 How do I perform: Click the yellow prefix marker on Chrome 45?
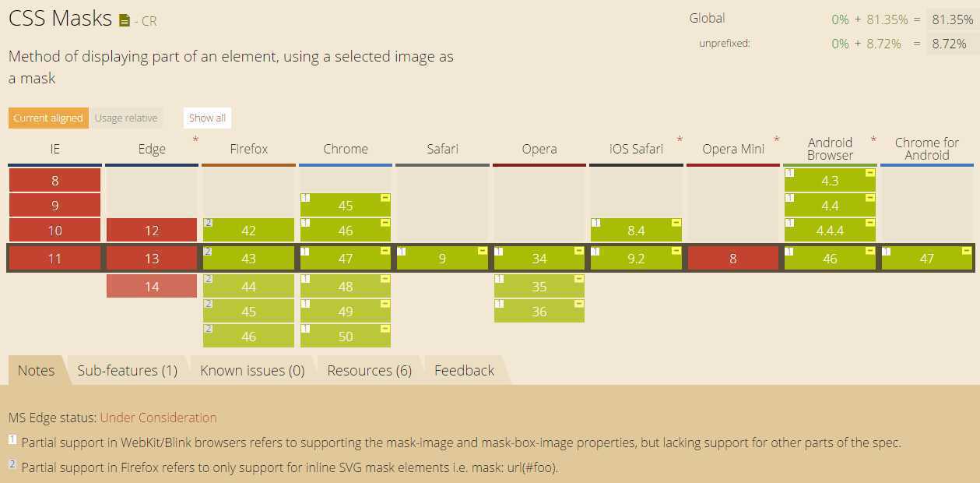pyautogui.click(x=385, y=199)
